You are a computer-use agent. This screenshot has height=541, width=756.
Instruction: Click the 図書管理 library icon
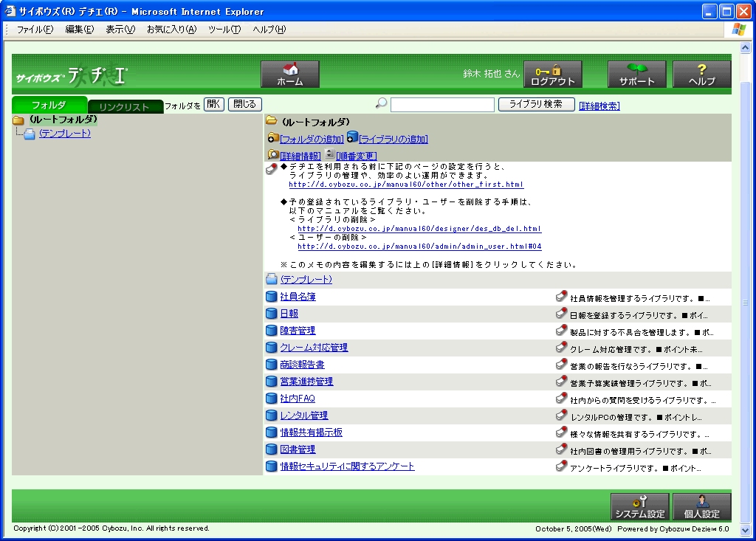click(x=272, y=449)
